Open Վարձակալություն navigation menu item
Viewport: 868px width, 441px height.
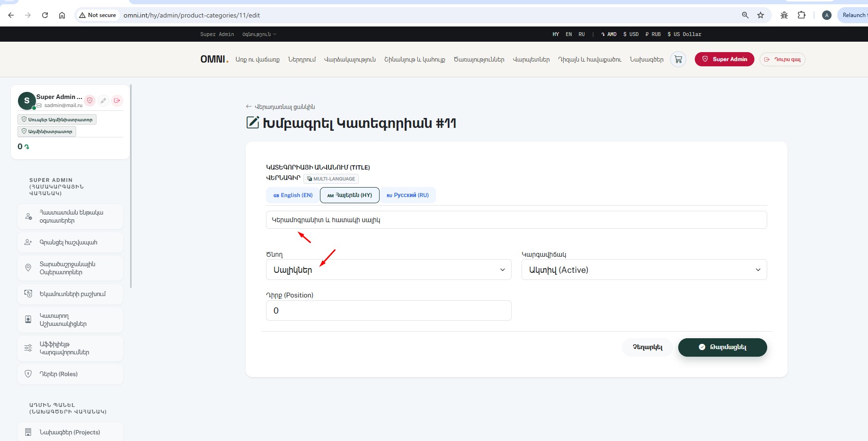coord(350,59)
